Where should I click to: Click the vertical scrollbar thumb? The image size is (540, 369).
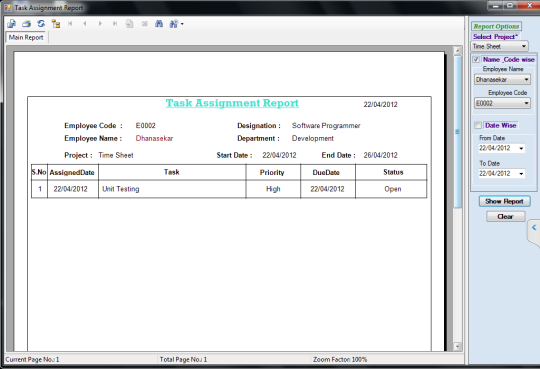(457, 132)
